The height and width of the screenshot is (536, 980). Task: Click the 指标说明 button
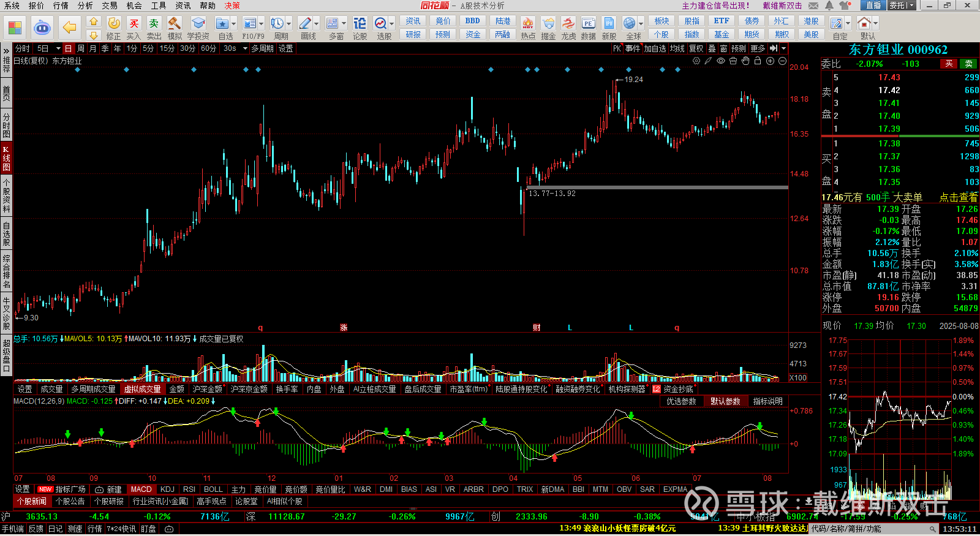click(768, 401)
